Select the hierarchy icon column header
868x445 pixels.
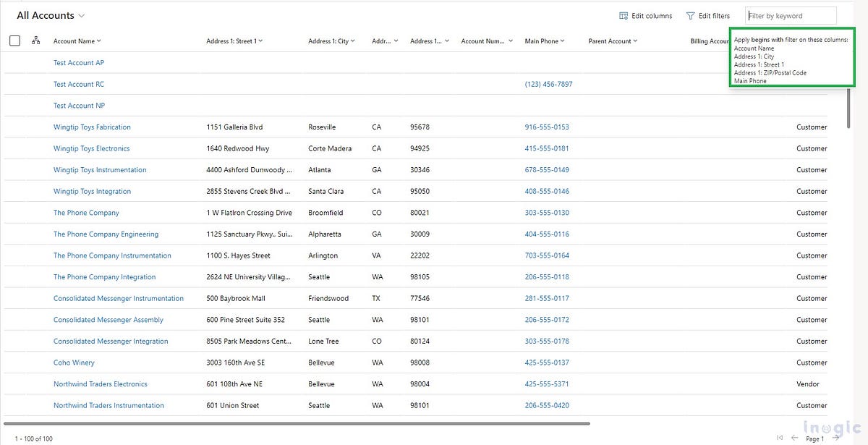click(x=35, y=41)
